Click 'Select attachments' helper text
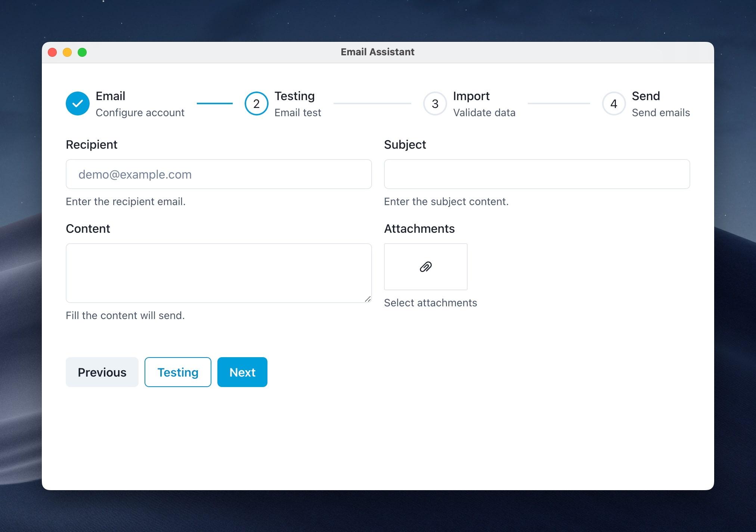Image resolution: width=756 pixels, height=532 pixels. (x=430, y=303)
